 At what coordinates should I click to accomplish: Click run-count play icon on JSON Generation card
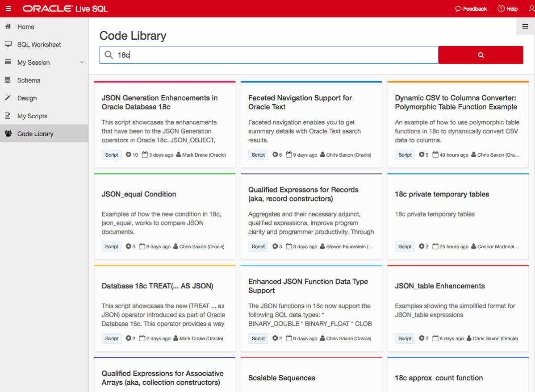click(128, 154)
